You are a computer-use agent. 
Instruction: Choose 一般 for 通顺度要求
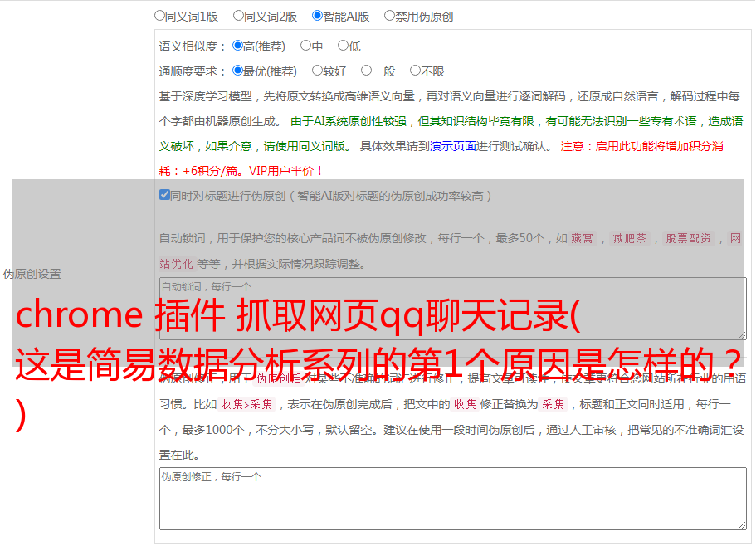tap(366, 71)
